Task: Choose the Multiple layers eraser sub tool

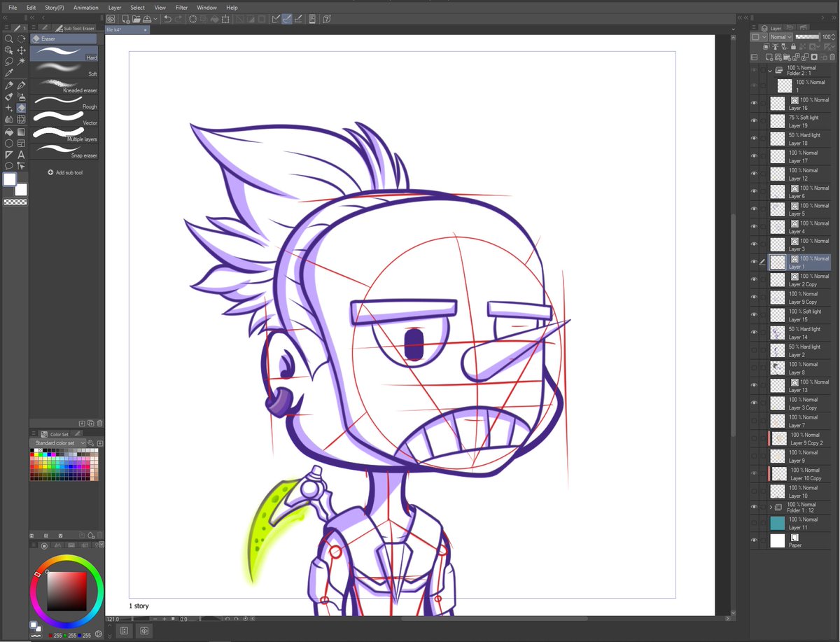Action: tap(64, 134)
